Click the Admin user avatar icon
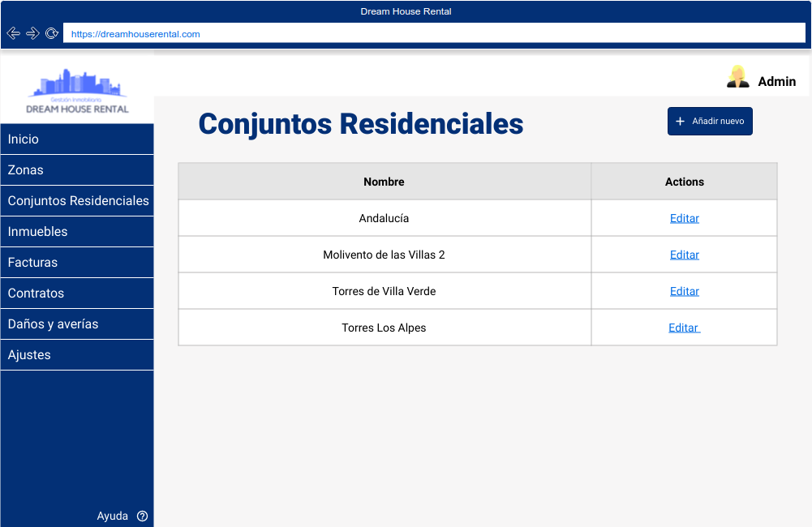Image resolution: width=812 pixels, height=527 pixels. click(x=737, y=77)
